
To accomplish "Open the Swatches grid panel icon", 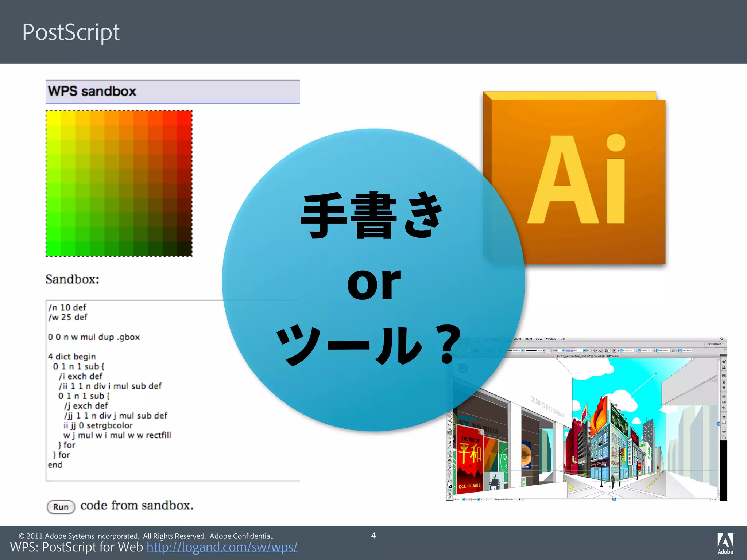I will [x=724, y=376].
